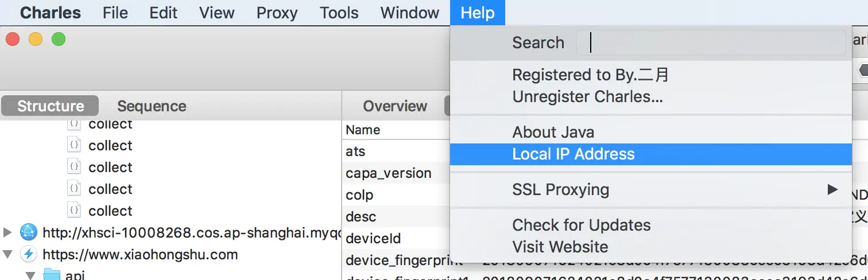This screenshot has height=280, width=868.
Task: Click the lightning bolt icon for xiaohongshu.com
Action: click(28, 254)
